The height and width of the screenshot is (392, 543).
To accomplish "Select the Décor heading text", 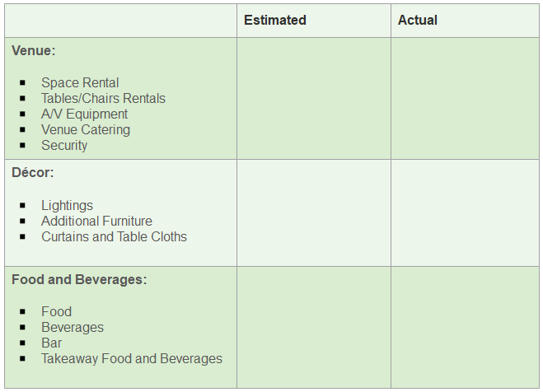I will tap(33, 172).
